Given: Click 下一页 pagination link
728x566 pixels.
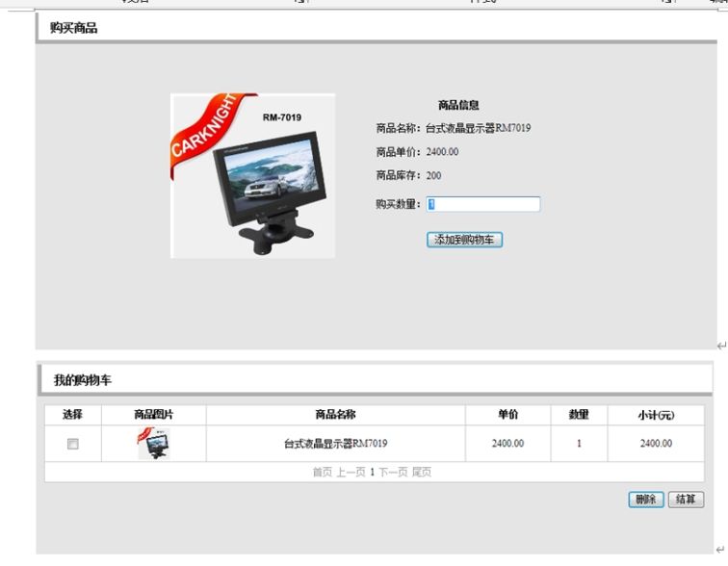Looking at the screenshot, I should click(x=393, y=473).
